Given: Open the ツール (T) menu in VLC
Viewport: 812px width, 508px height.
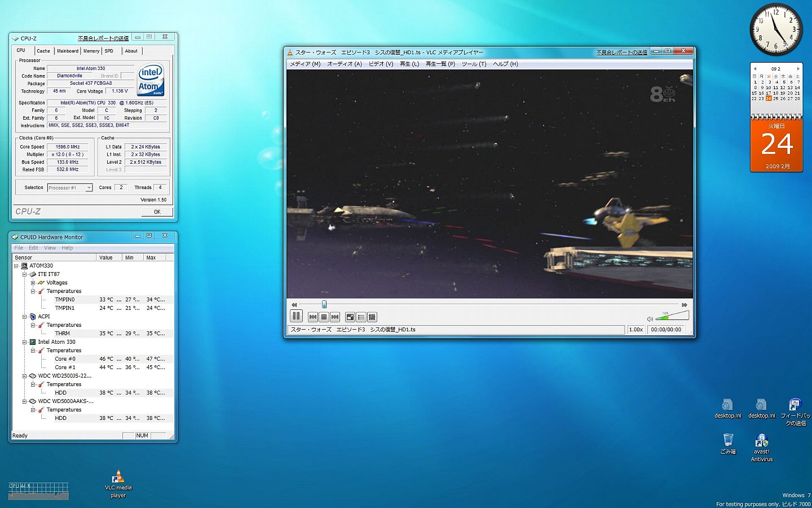Looking at the screenshot, I should (x=474, y=64).
